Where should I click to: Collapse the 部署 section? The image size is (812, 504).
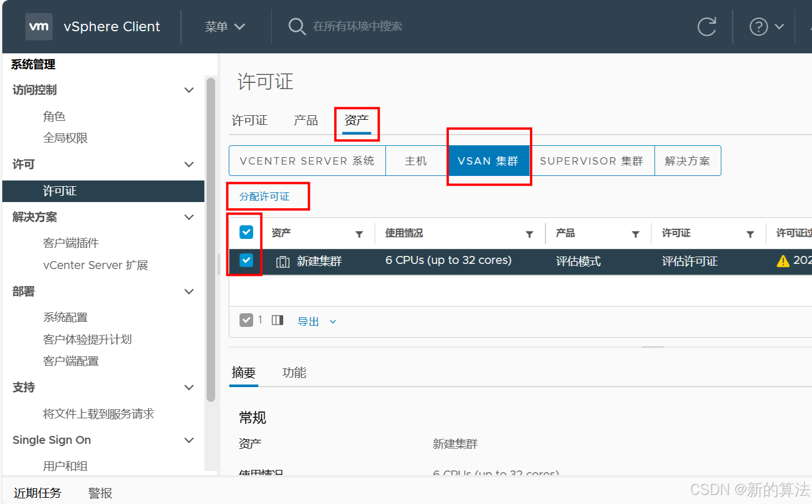click(x=190, y=292)
